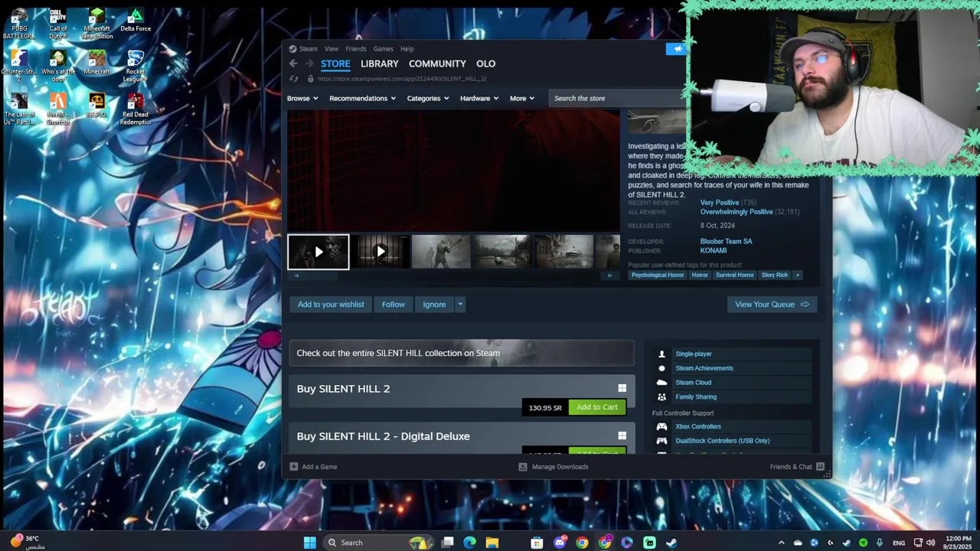Expand the Hardware dropdown
The height and width of the screenshot is (551, 980).
479,98
